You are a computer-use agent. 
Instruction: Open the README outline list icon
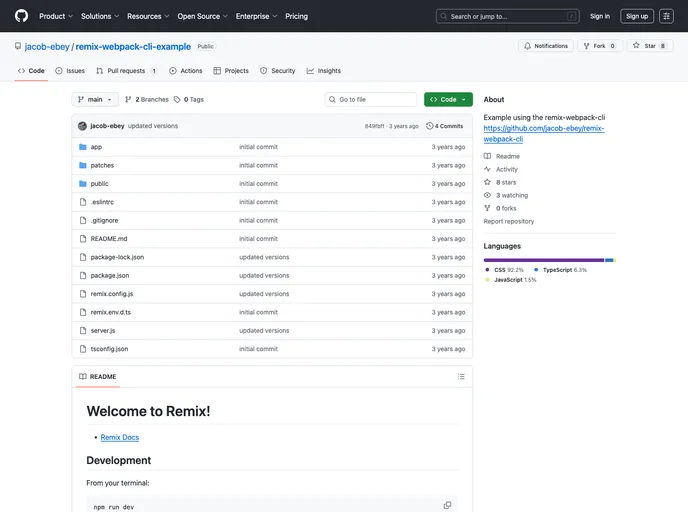click(461, 376)
